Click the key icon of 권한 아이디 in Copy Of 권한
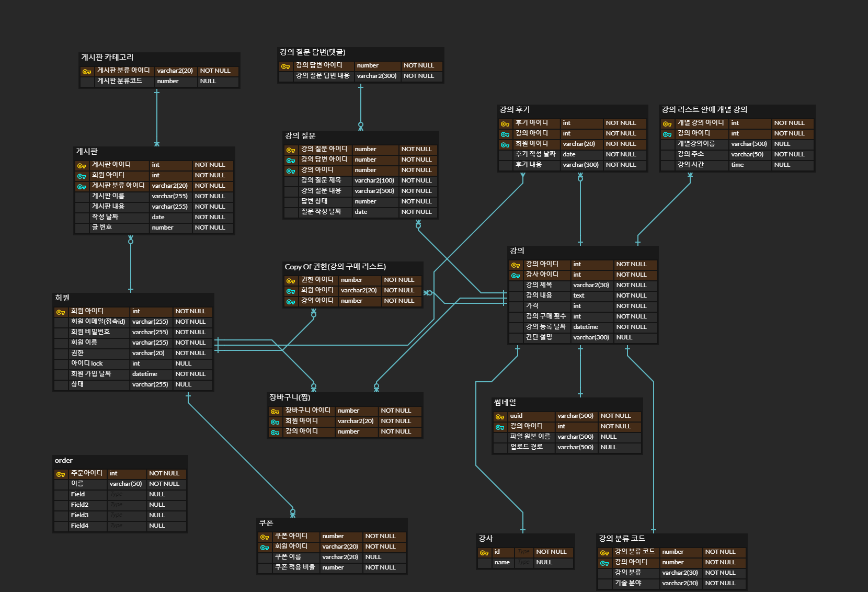The image size is (868, 592). pos(291,280)
